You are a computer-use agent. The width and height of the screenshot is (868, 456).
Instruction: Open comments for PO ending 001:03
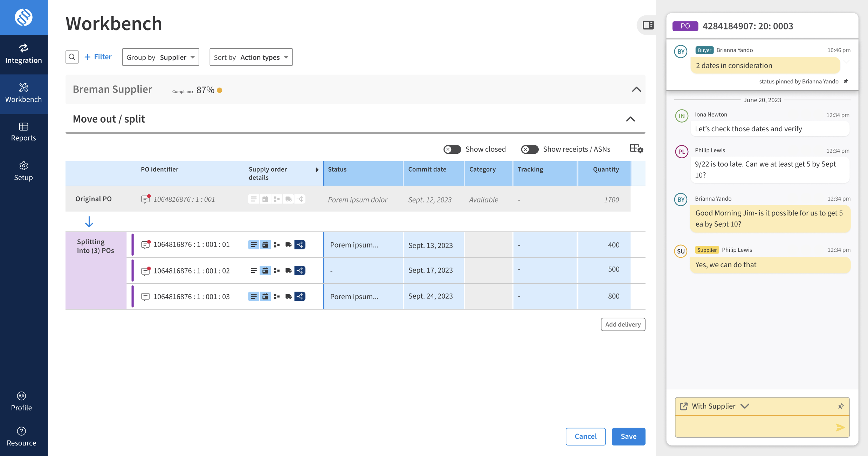[145, 297]
